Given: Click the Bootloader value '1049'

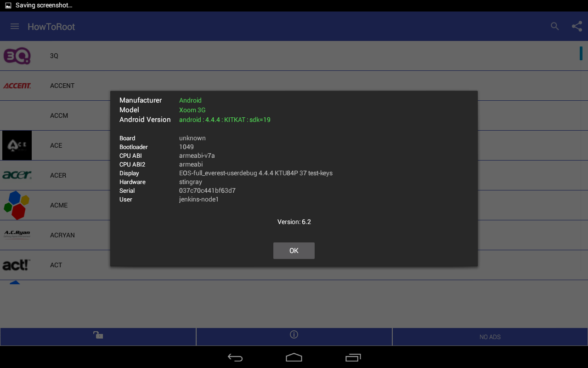Looking at the screenshot, I should (187, 147).
